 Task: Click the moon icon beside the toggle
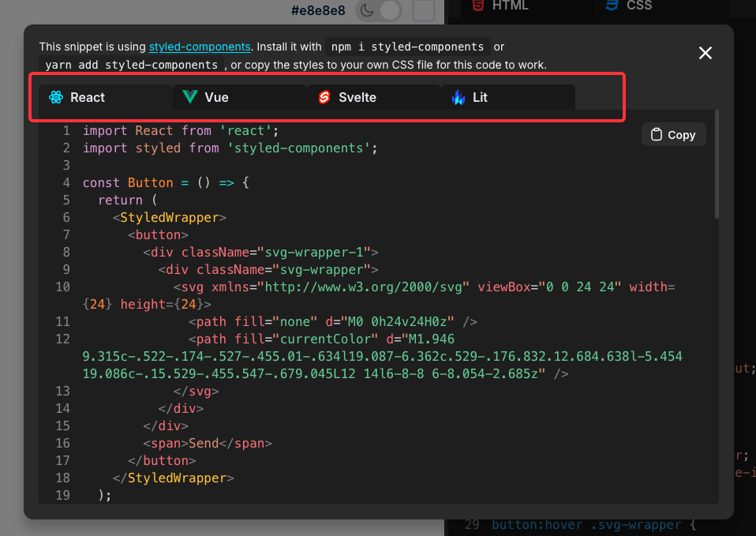pos(367,10)
